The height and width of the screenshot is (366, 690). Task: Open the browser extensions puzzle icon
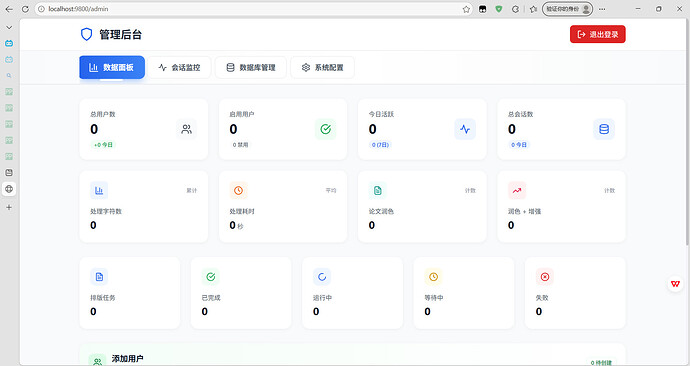pyautogui.click(x=515, y=9)
